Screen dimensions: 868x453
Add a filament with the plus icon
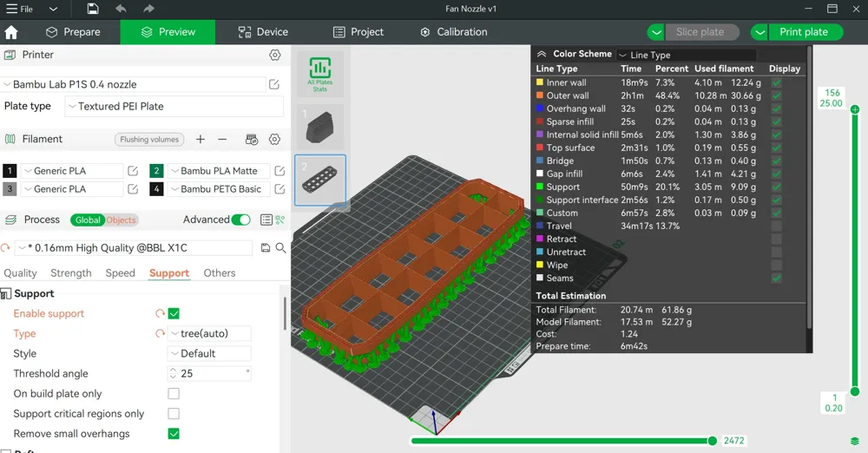click(201, 140)
